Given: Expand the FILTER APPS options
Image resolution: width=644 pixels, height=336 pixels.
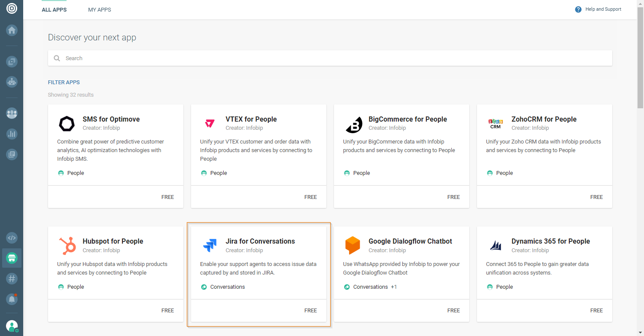Looking at the screenshot, I should (x=64, y=82).
